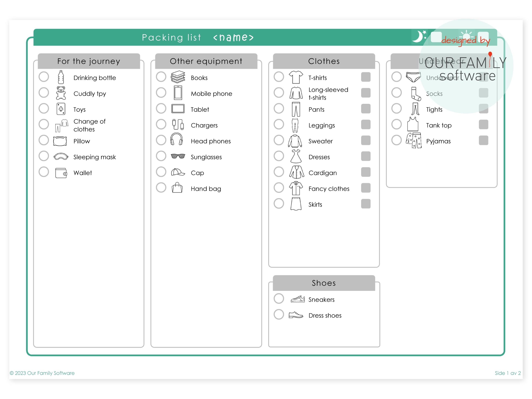Click the leggings icon
The height and width of the screenshot is (399, 532).
(295, 125)
